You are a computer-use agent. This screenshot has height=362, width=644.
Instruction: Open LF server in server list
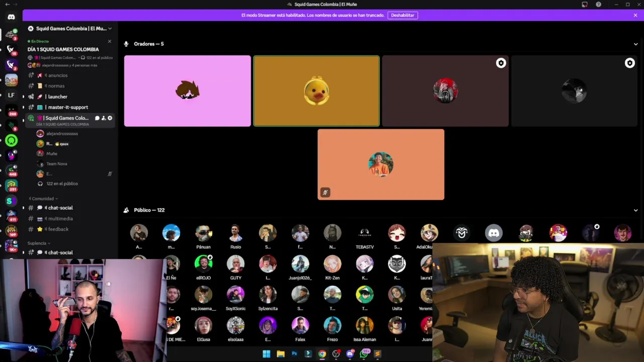point(11,95)
